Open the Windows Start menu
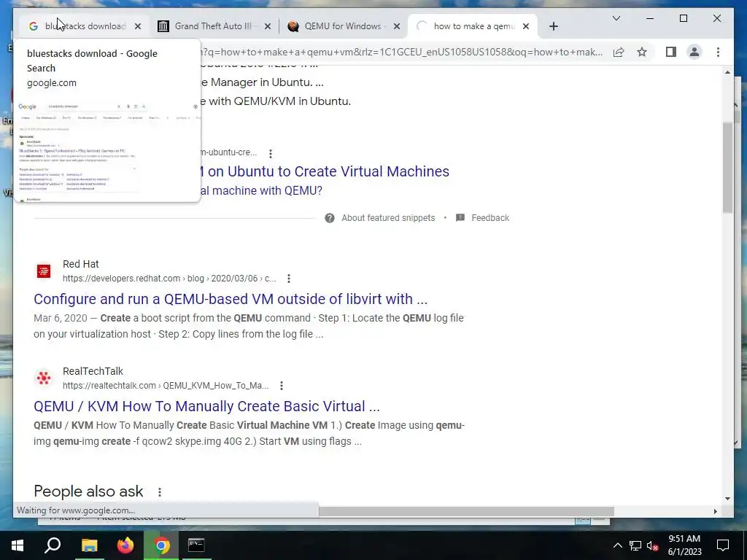Image resolution: width=747 pixels, height=560 pixels. point(18,545)
